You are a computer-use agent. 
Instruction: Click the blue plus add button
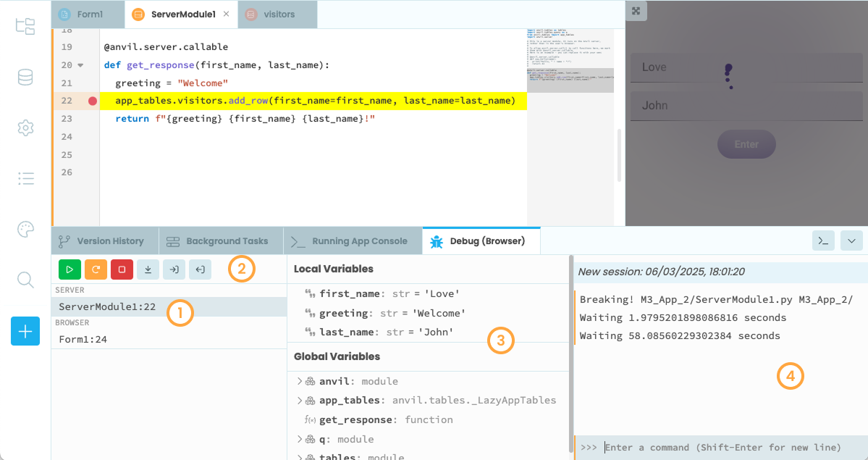click(25, 332)
